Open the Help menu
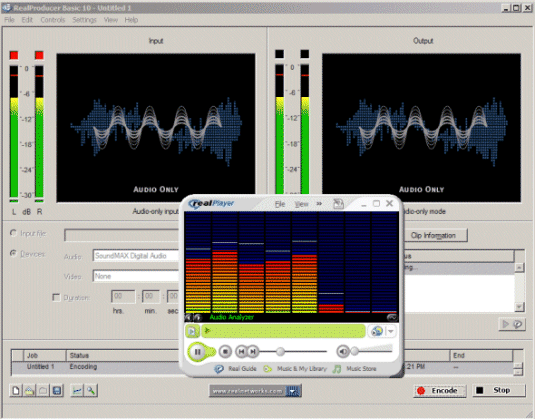The height and width of the screenshot is (419, 535). (x=131, y=20)
